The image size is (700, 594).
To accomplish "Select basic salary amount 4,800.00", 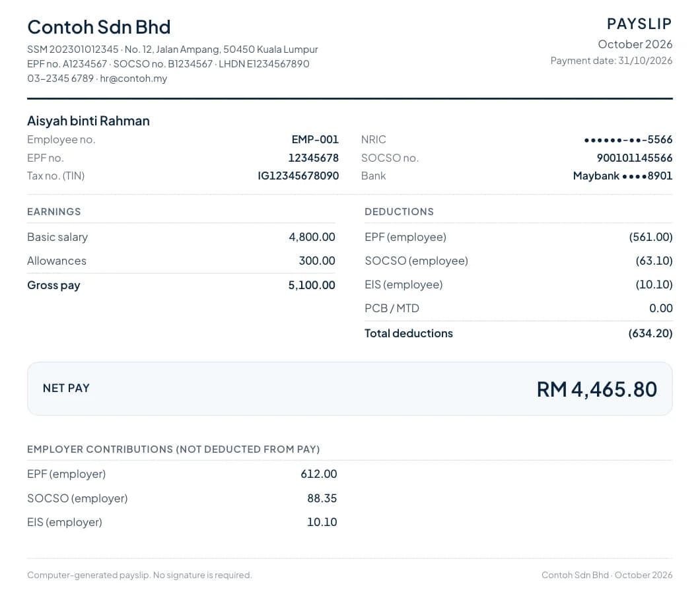I will [x=312, y=237].
